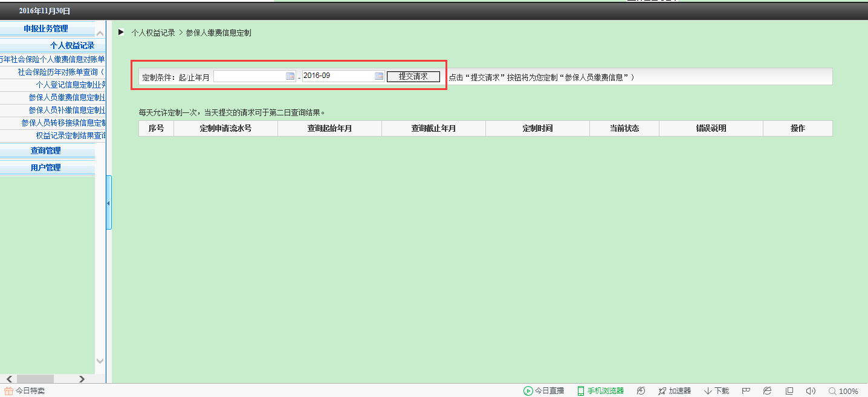This screenshot has height=397, width=868.
Task: Click the sidebar horizontal scroll left arrow
Action: (8, 379)
